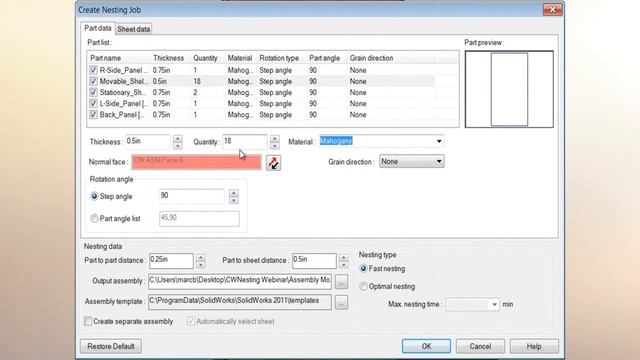Select the Stationary_Shelf row name
Viewport: 640px width, 360px height.
122,92
